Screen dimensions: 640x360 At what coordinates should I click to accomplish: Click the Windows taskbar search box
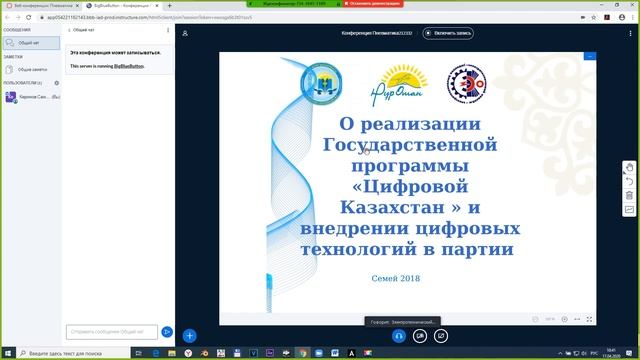pyautogui.click(x=73, y=353)
